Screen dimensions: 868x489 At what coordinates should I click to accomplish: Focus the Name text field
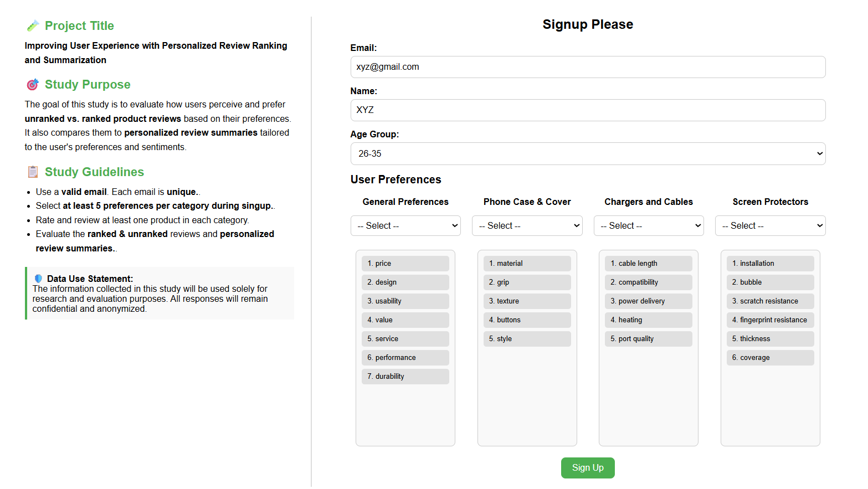[x=588, y=110]
